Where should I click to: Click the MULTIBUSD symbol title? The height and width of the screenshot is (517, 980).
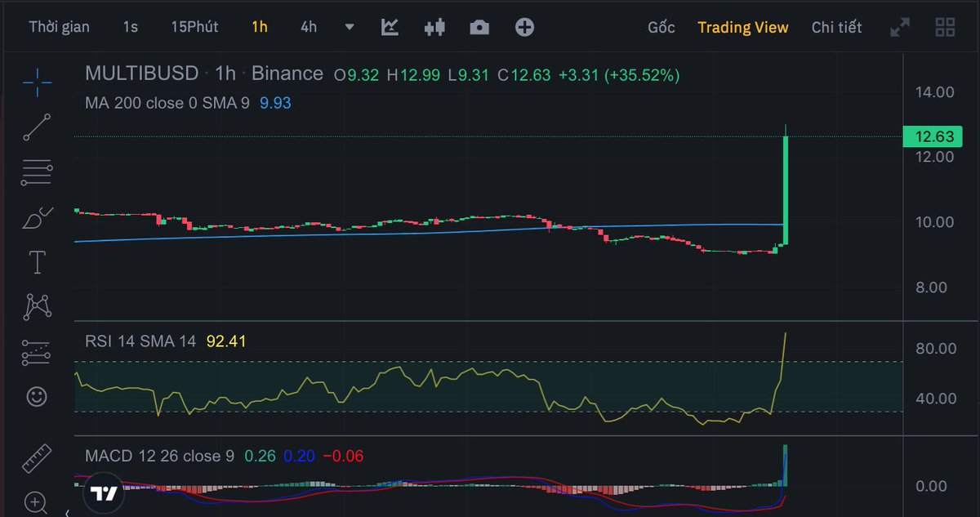pos(142,74)
